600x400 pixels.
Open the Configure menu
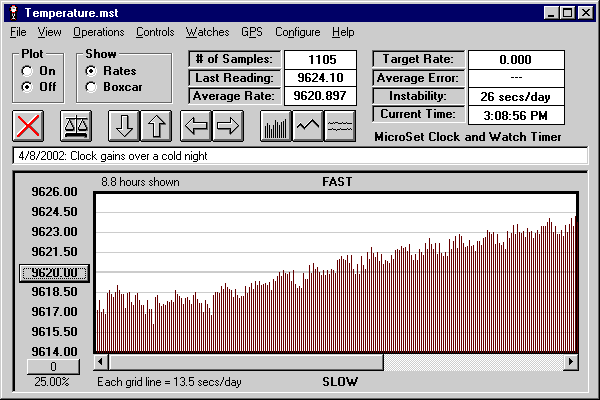(x=298, y=32)
